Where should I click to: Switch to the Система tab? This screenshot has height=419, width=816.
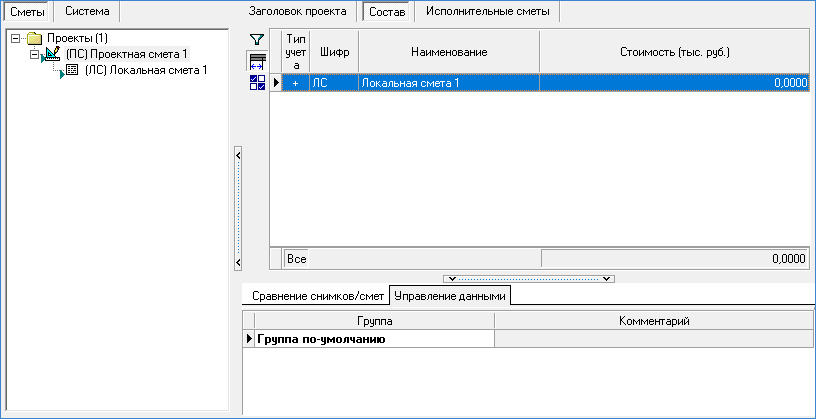coord(87,11)
